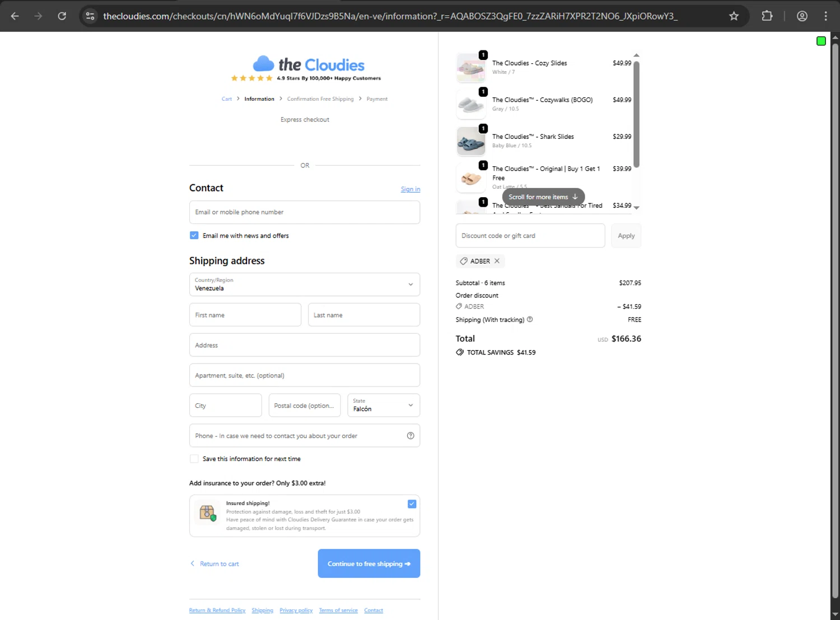This screenshot has height=620, width=840.
Task: Open Return & Refund Policy link
Action: pyautogui.click(x=217, y=610)
